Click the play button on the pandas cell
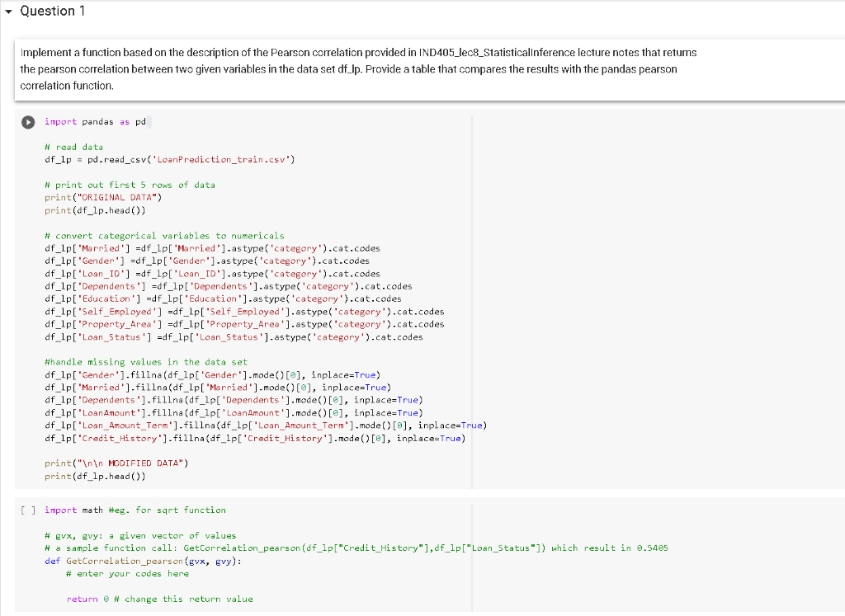This screenshot has width=845, height=616. tap(26, 122)
